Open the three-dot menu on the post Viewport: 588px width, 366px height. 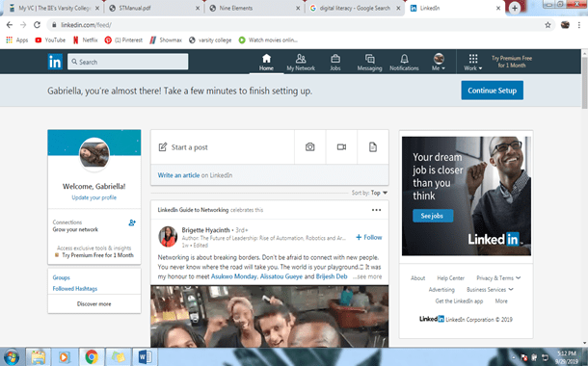point(376,210)
